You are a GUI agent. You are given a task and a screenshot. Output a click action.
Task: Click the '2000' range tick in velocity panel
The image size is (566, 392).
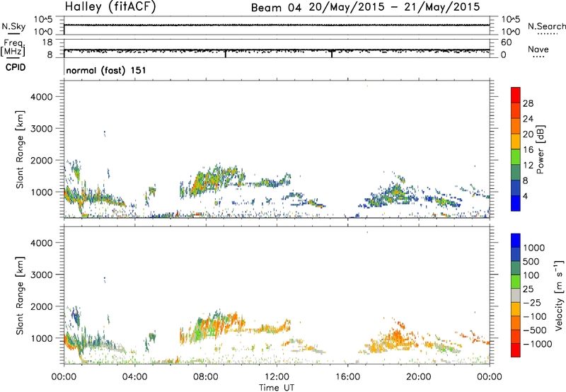(x=42, y=306)
